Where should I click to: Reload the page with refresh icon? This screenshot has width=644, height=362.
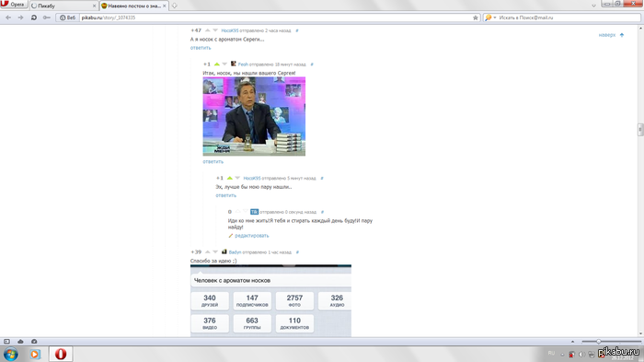pyautogui.click(x=34, y=18)
